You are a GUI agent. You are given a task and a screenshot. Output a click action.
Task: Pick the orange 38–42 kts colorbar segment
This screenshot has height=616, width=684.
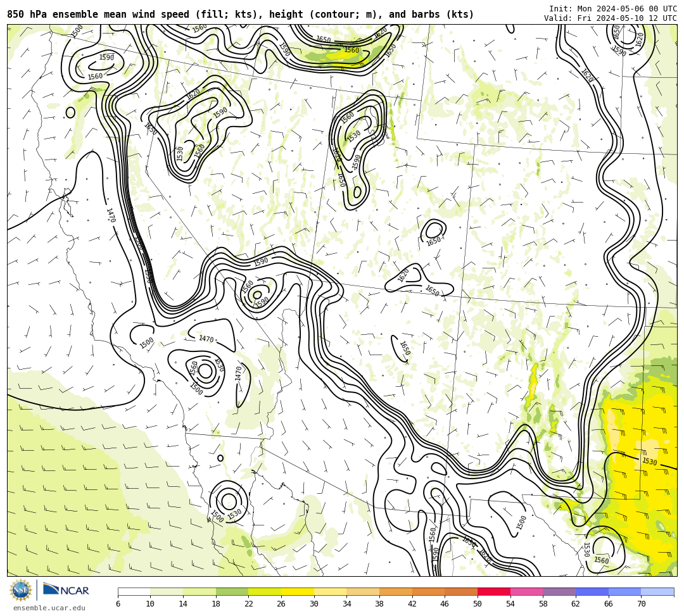click(x=396, y=591)
